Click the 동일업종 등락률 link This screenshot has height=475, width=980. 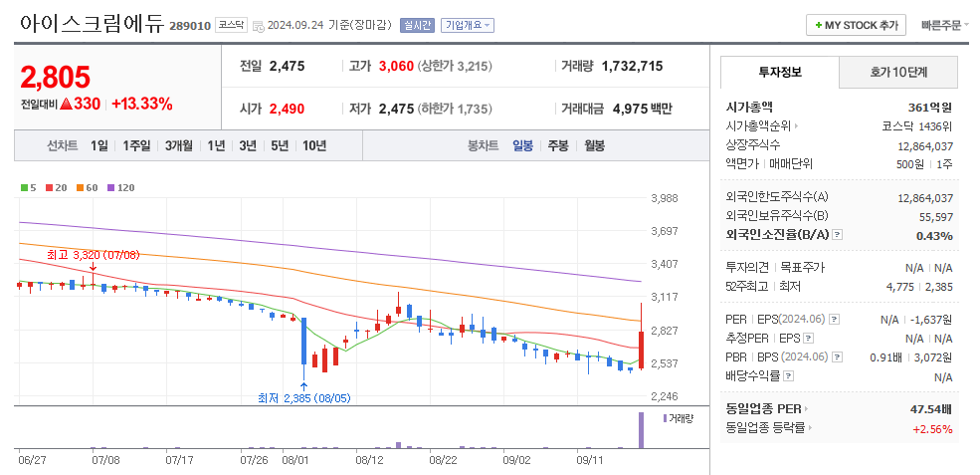766,428
